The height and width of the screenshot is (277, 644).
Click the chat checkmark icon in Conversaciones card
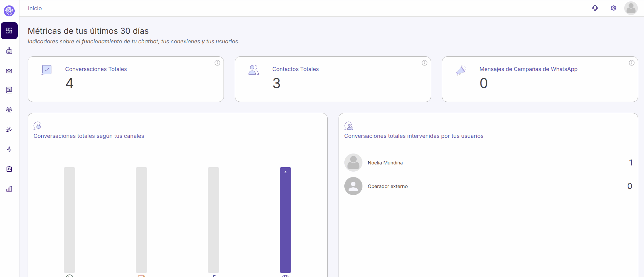pyautogui.click(x=46, y=70)
